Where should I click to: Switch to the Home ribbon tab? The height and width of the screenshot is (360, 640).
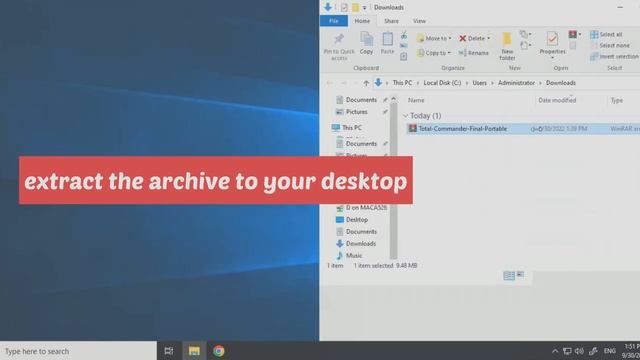coord(362,21)
